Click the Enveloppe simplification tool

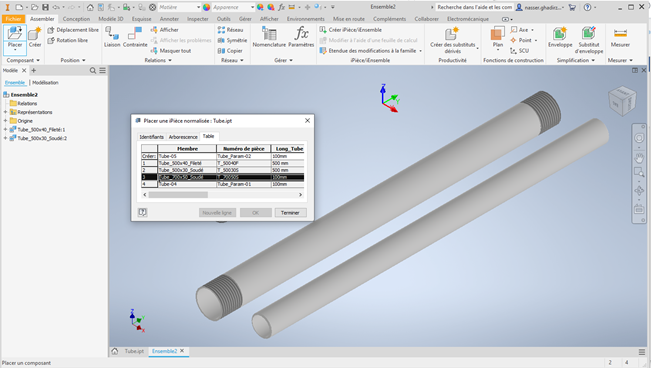(x=560, y=37)
